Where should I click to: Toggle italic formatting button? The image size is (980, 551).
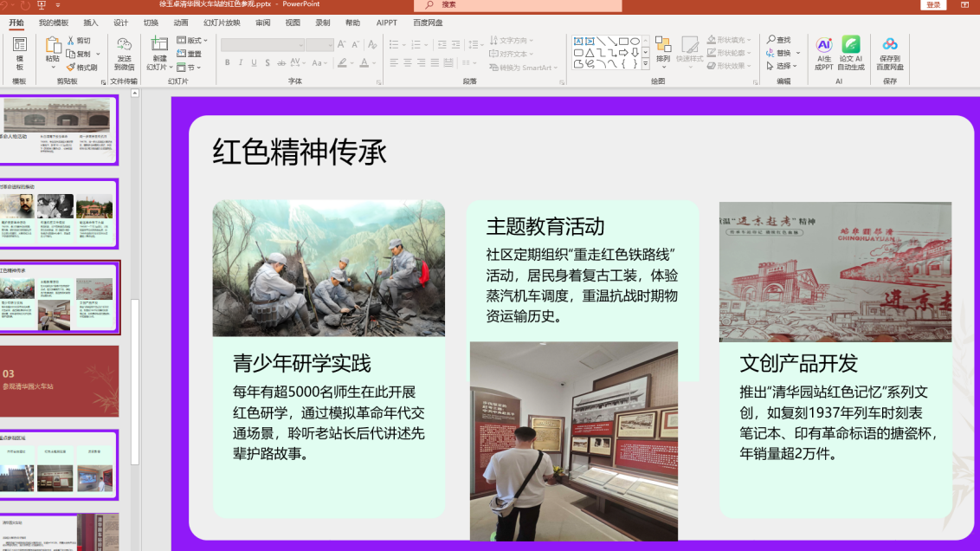pos(241,62)
